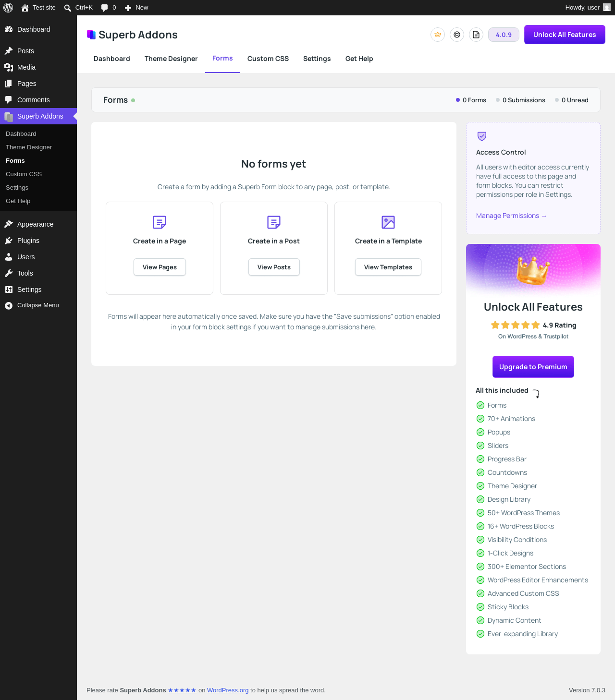Click the 0 Unread counter
Screen dimensions: 615x700
tap(572, 100)
